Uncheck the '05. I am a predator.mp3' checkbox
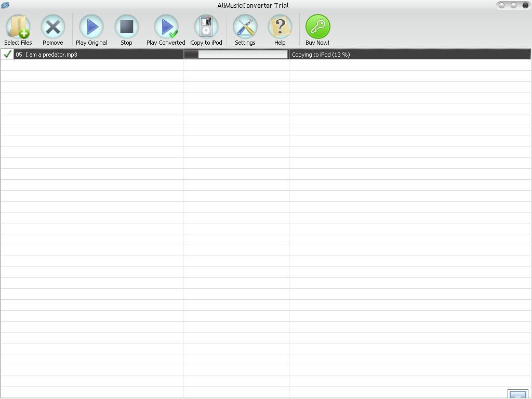 click(x=7, y=54)
